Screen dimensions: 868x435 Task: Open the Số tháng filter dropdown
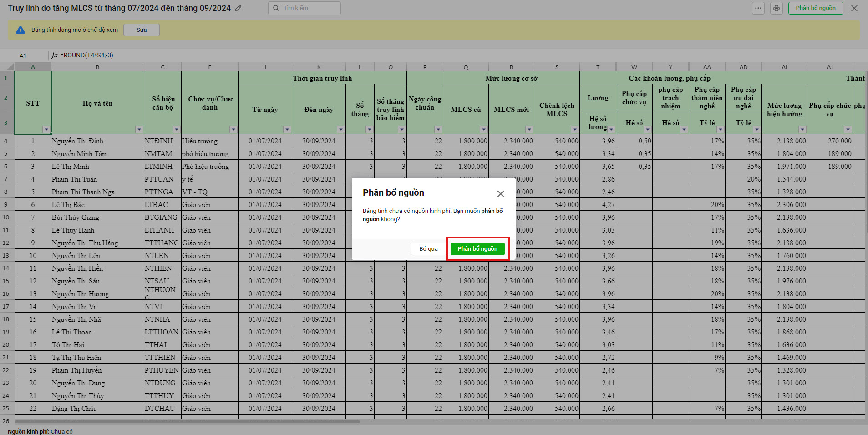tap(369, 130)
